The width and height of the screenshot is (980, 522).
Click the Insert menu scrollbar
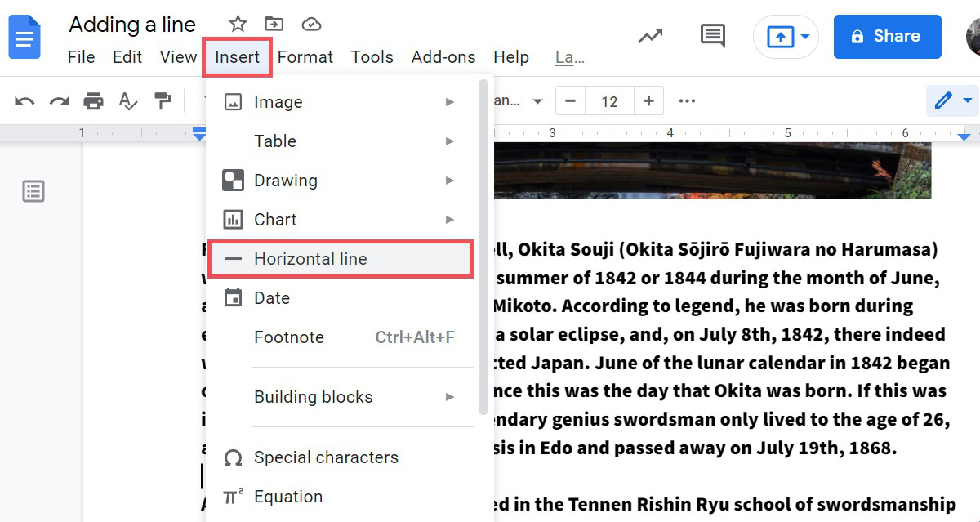483,245
